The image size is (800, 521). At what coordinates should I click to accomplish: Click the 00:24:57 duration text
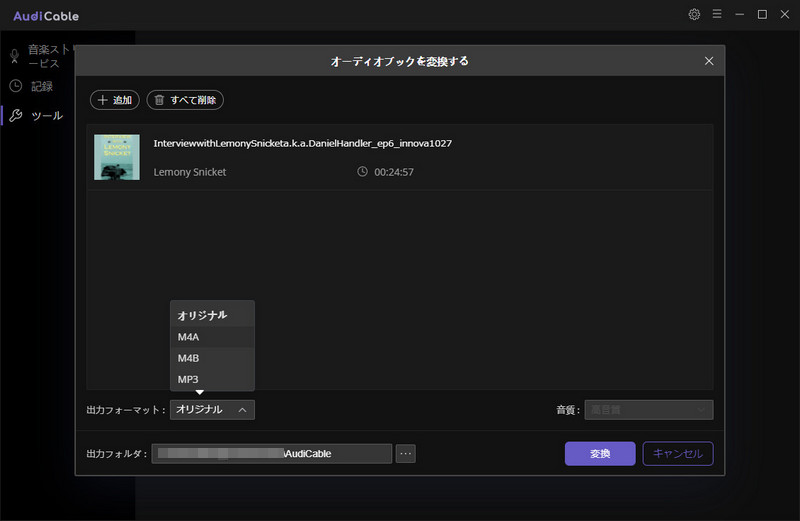(394, 172)
